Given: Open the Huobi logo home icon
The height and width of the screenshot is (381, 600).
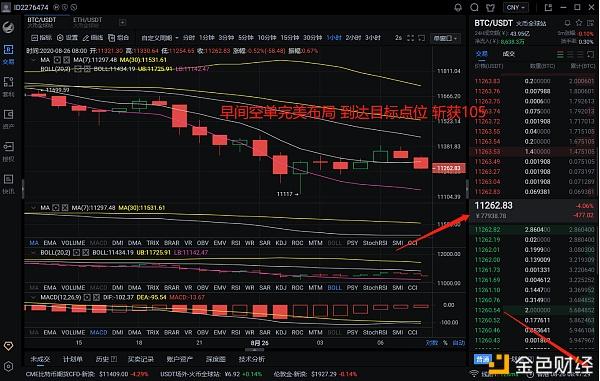Looking at the screenshot, I should (8, 27).
